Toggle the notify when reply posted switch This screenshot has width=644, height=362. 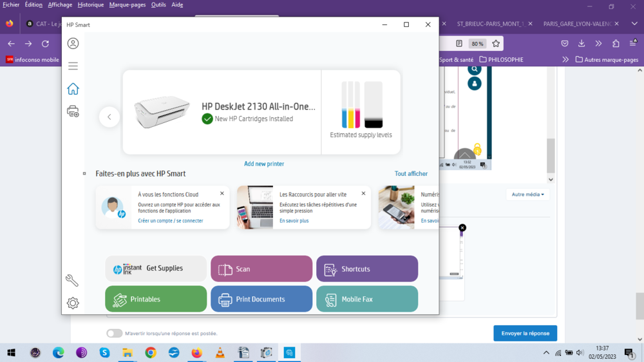click(115, 333)
